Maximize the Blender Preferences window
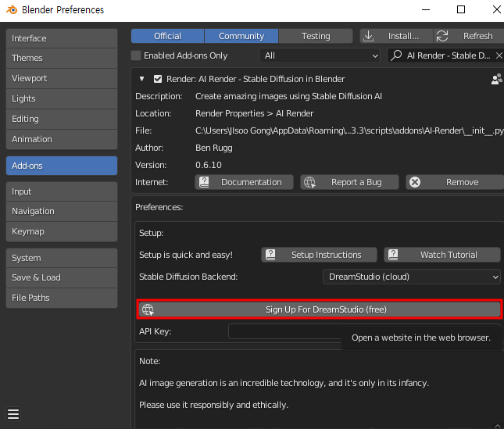This screenshot has height=429, width=504. point(461,10)
